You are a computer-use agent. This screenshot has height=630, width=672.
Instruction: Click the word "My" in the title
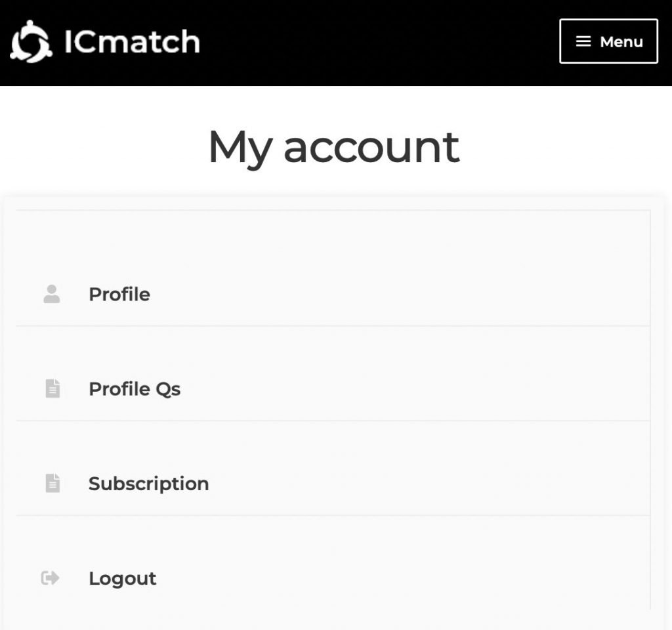coord(240,149)
